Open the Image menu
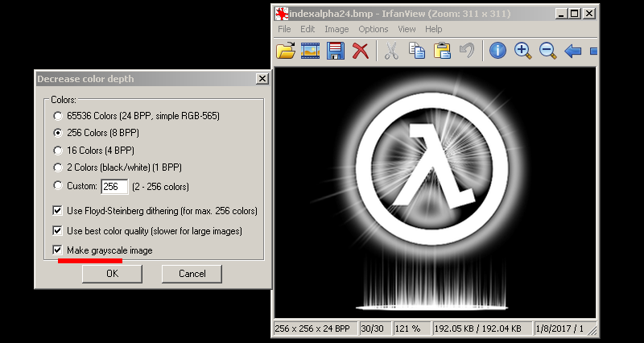644x343 pixels. pos(336,29)
